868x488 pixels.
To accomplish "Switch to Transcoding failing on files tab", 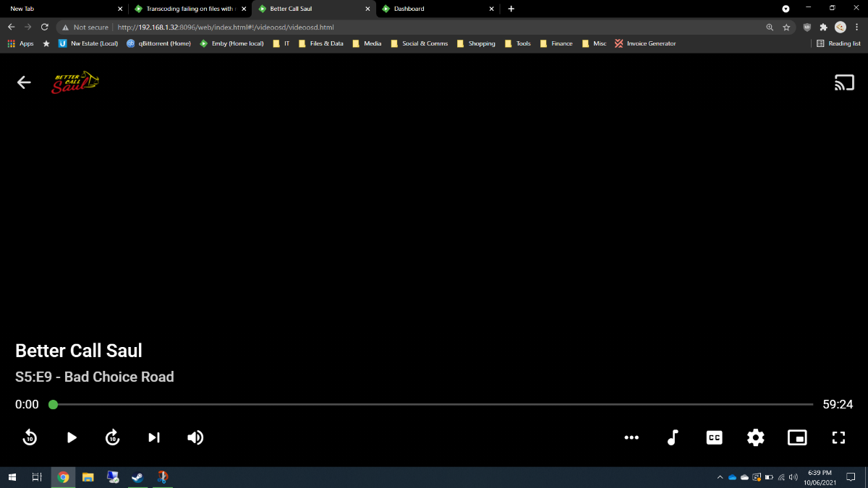I will 190,9.
